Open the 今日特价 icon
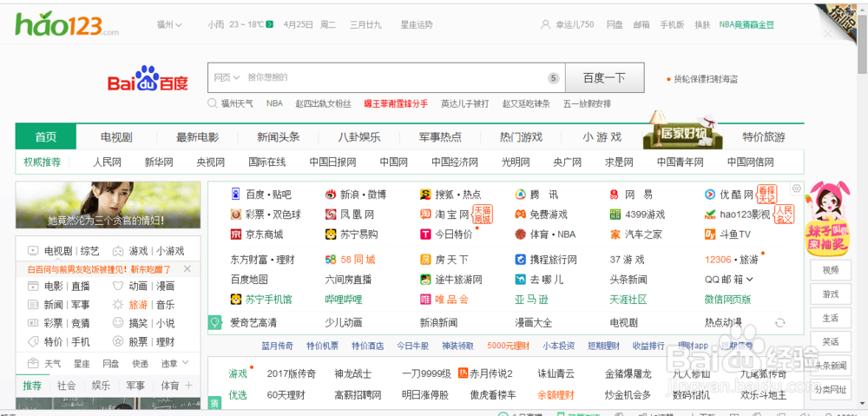This screenshot has height=416, width=868. [x=425, y=234]
